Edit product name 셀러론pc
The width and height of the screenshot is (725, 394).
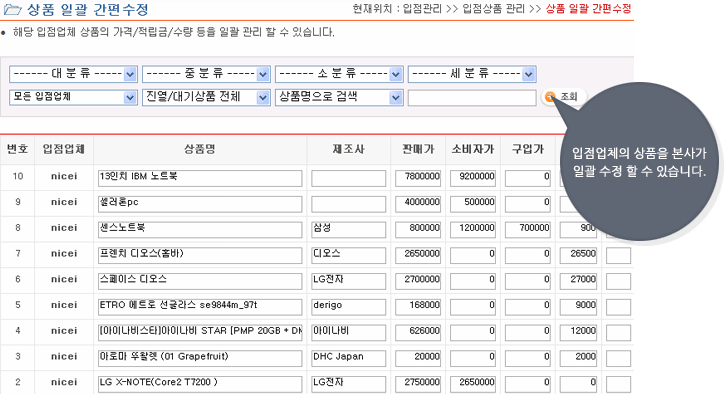200,204
